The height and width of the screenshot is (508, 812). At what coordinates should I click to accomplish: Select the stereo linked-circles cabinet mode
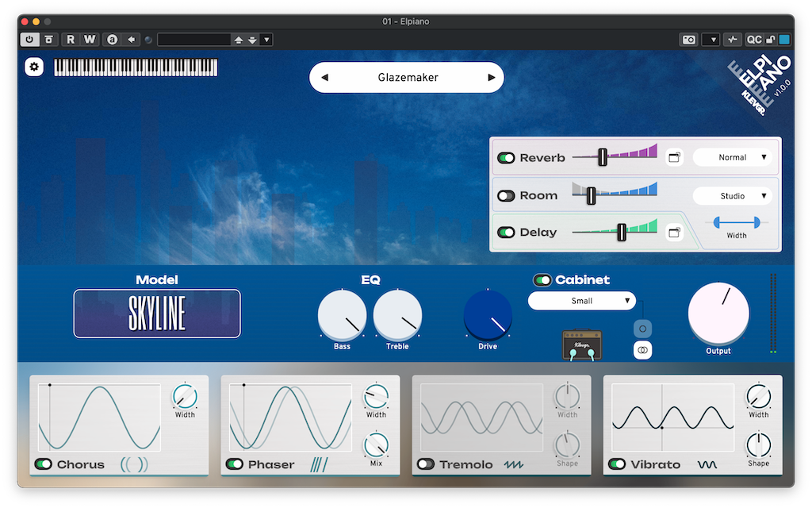click(642, 350)
